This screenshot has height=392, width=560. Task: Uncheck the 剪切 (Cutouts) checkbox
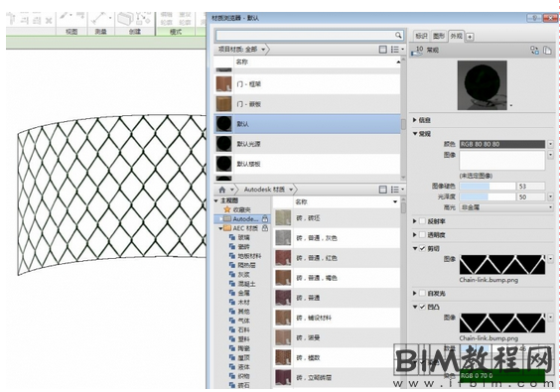click(x=423, y=248)
